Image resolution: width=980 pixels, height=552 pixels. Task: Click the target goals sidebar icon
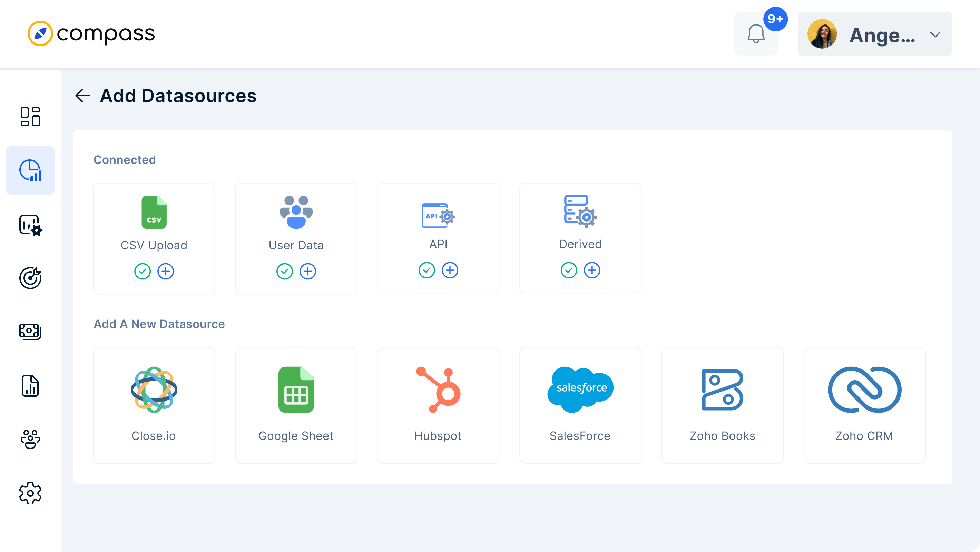point(30,278)
